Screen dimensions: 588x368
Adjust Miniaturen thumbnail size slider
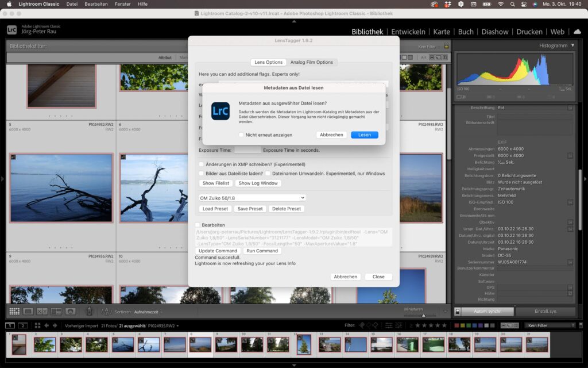click(x=424, y=316)
